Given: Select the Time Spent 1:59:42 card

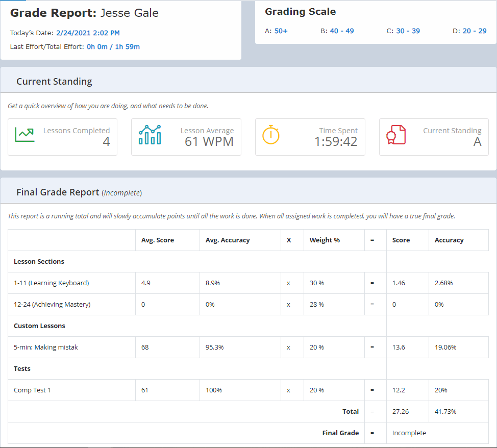Looking at the screenshot, I should coord(310,137).
